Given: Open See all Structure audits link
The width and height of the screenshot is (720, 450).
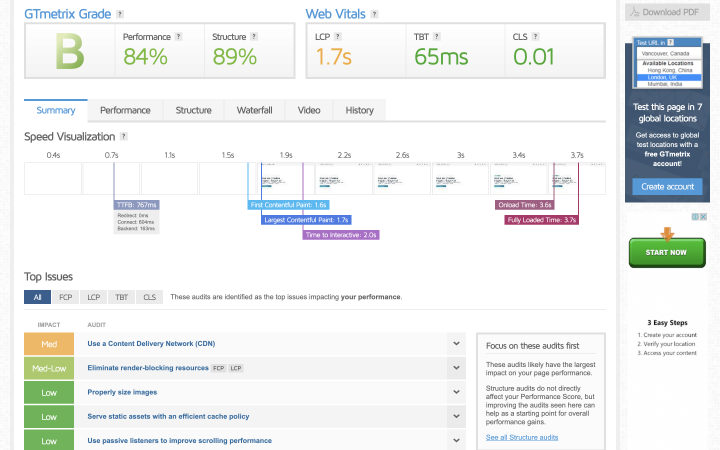Looking at the screenshot, I should (522, 437).
